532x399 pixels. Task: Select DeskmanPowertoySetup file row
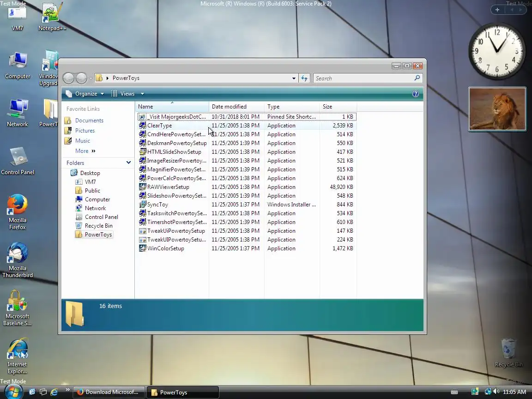tap(247, 143)
